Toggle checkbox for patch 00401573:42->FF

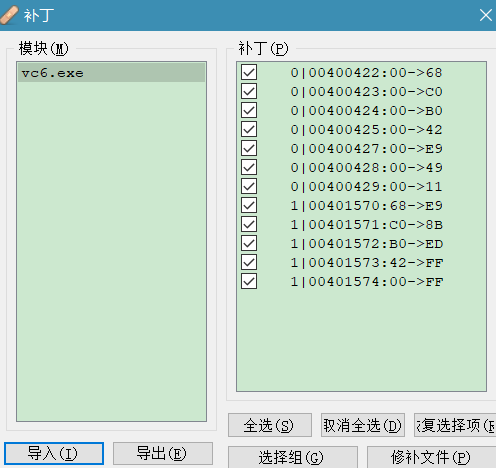click(x=249, y=263)
